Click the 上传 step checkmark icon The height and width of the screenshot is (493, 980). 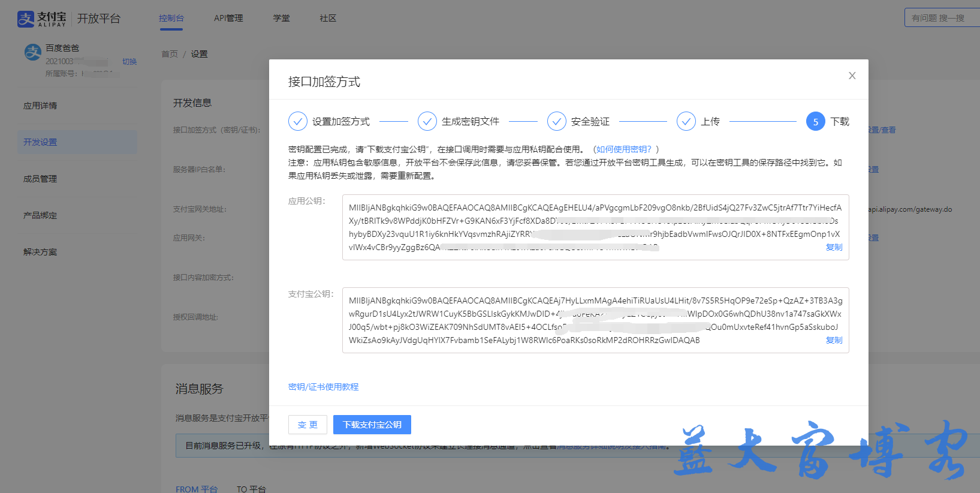pos(686,121)
